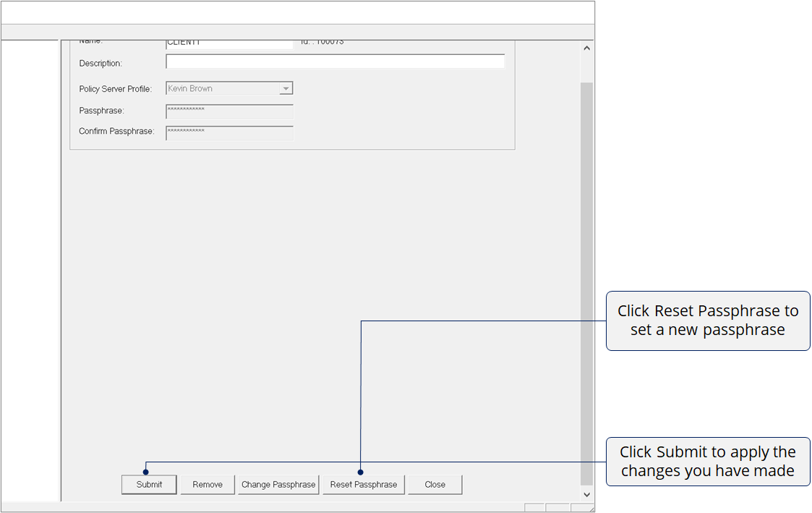812x513 pixels.
Task: Click into the Description text field
Action: click(x=335, y=62)
